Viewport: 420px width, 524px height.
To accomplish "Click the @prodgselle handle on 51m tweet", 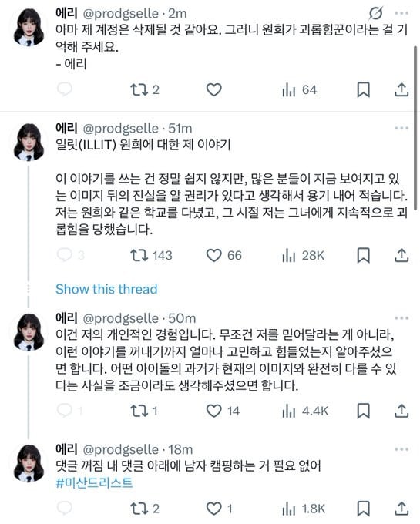I will [120, 129].
